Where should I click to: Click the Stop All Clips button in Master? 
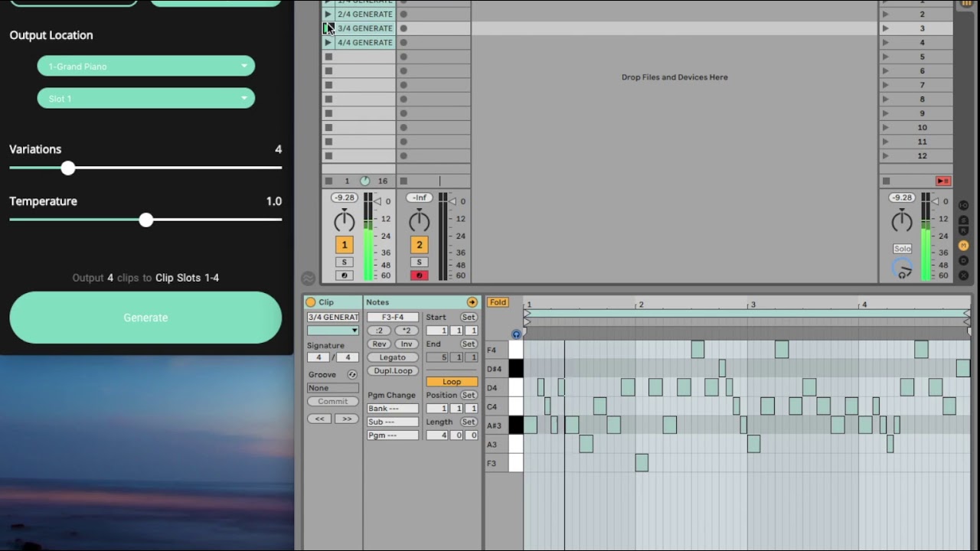point(886,181)
